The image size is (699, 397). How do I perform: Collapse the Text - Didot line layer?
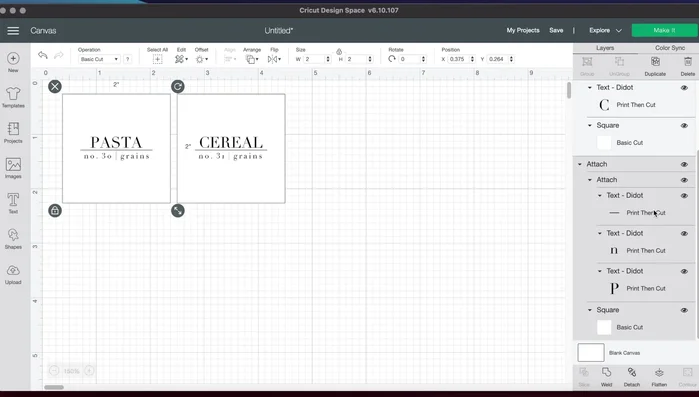click(x=600, y=196)
